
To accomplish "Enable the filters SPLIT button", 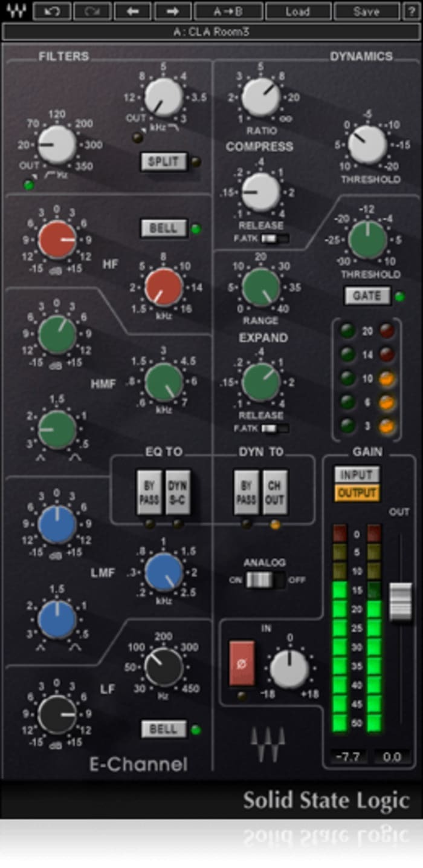I will 163,162.
